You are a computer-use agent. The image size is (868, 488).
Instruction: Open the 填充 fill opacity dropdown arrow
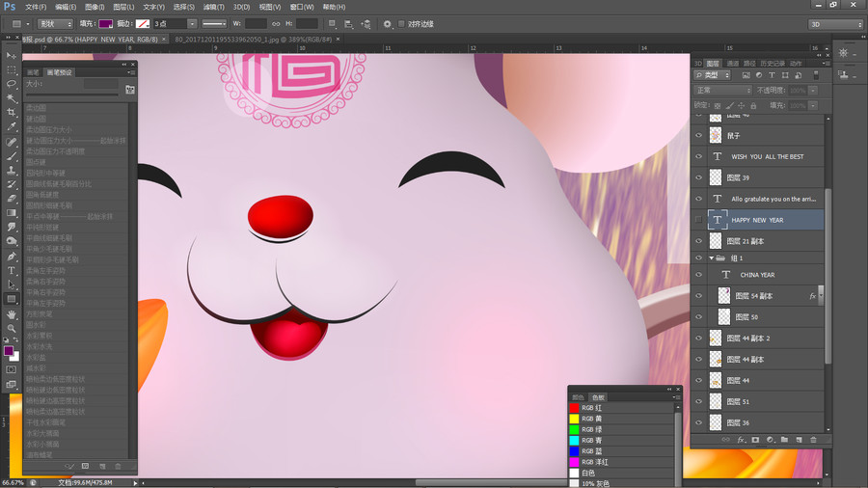(813, 105)
